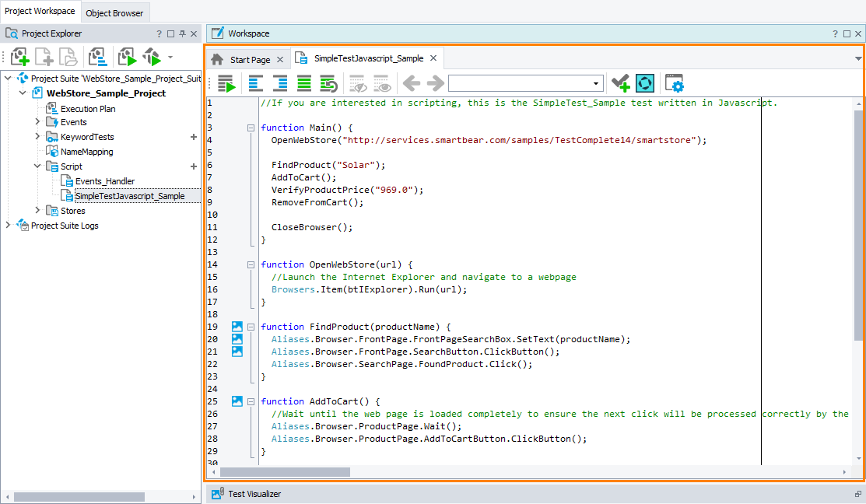866x504 pixels.
Task: Open the checkpoint wizard green checkmark icon
Action: [620, 83]
